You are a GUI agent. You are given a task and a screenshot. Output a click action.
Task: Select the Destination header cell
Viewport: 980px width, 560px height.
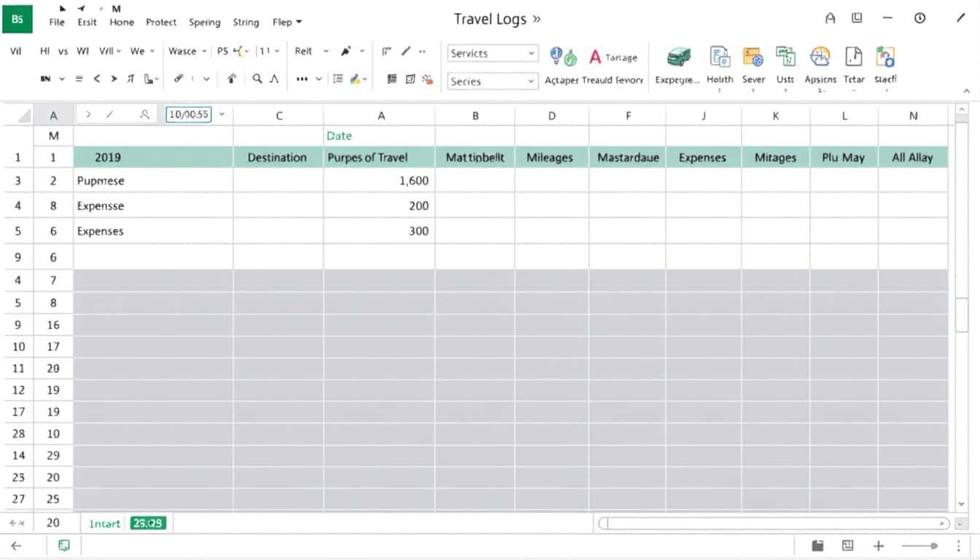tap(277, 157)
